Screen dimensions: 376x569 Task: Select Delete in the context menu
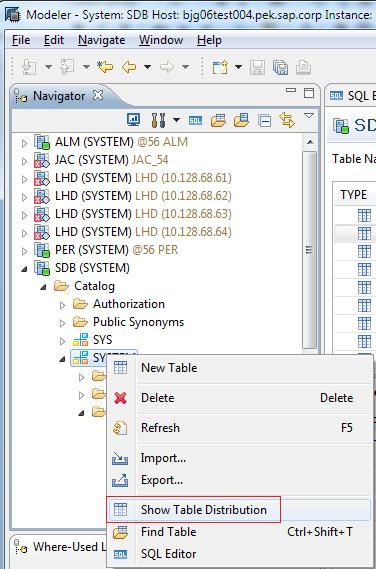(x=158, y=398)
